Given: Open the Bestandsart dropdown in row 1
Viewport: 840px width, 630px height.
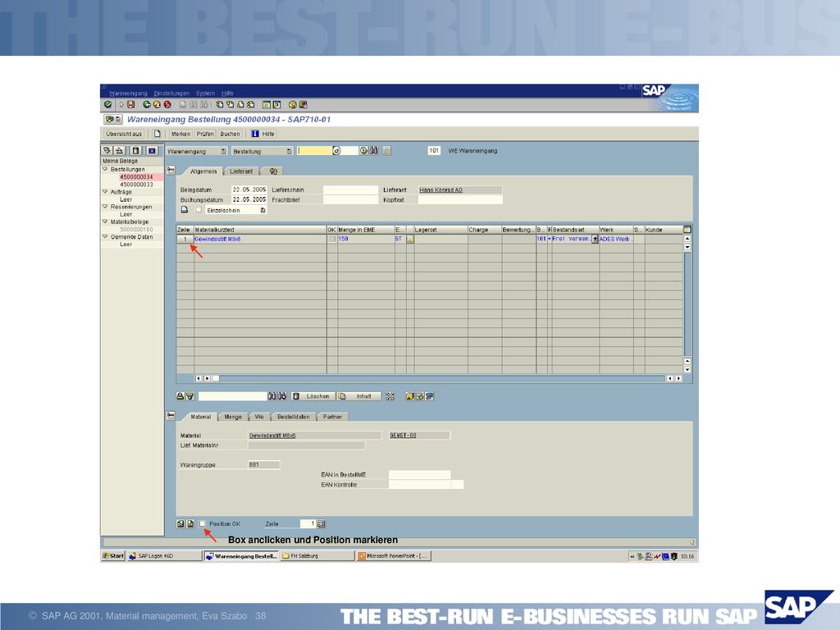Looking at the screenshot, I should [595, 239].
